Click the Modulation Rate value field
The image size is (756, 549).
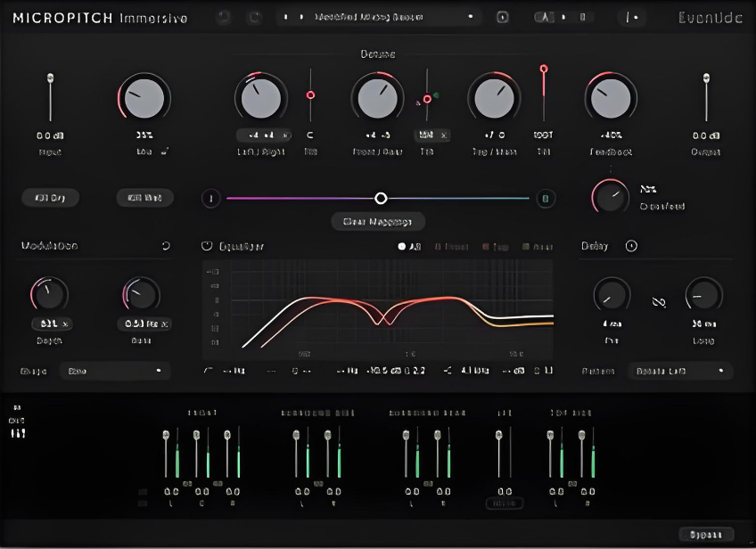pos(144,324)
